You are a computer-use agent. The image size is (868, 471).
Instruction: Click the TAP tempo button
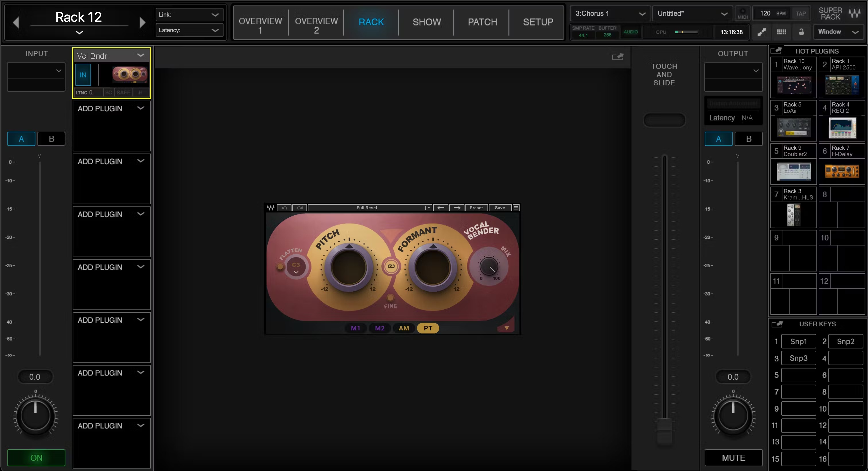tap(801, 14)
